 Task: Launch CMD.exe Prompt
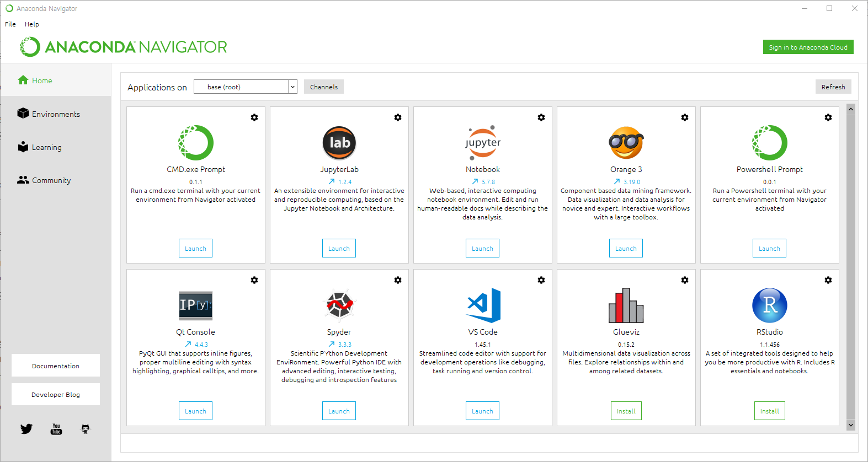pyautogui.click(x=196, y=248)
